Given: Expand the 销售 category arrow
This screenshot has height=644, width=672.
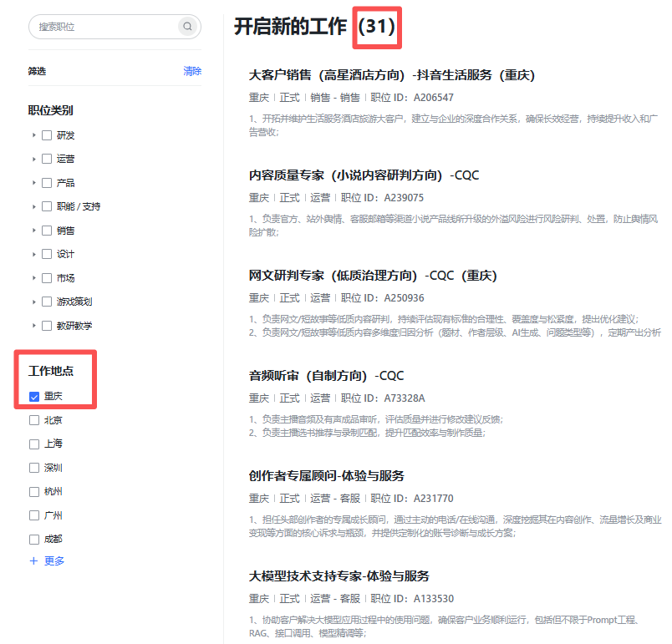Looking at the screenshot, I should coord(34,231).
